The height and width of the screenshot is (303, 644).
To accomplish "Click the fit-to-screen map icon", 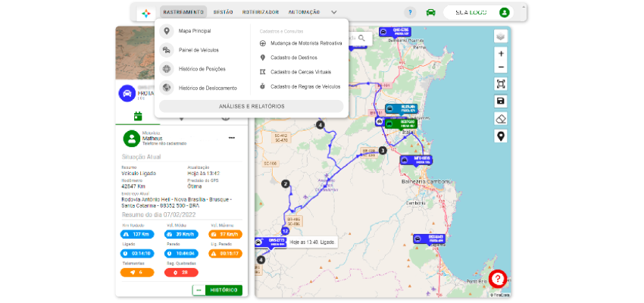I will coord(500,84).
